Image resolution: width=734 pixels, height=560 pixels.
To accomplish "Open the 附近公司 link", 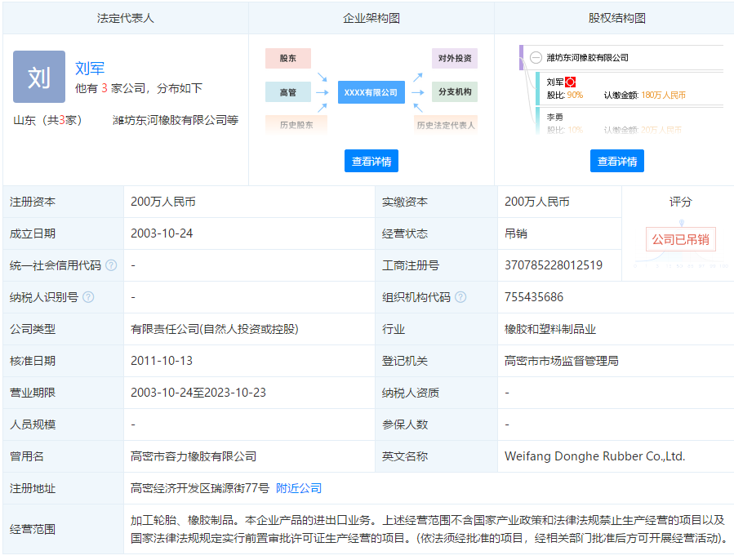I will coord(299,488).
